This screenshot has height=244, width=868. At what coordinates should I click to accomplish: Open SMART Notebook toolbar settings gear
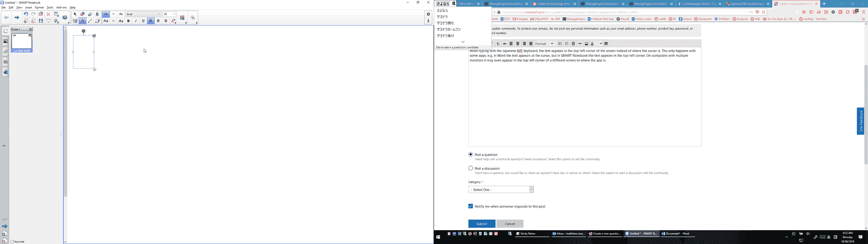[x=428, y=14]
